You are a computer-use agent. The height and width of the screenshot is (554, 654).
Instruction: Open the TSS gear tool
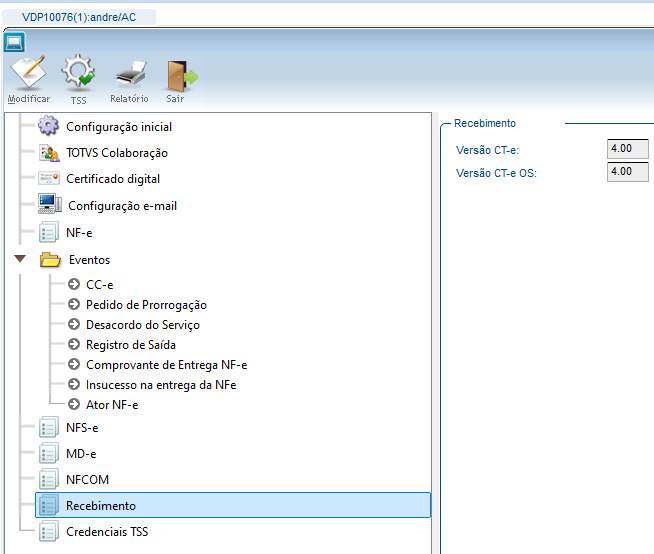(x=78, y=71)
